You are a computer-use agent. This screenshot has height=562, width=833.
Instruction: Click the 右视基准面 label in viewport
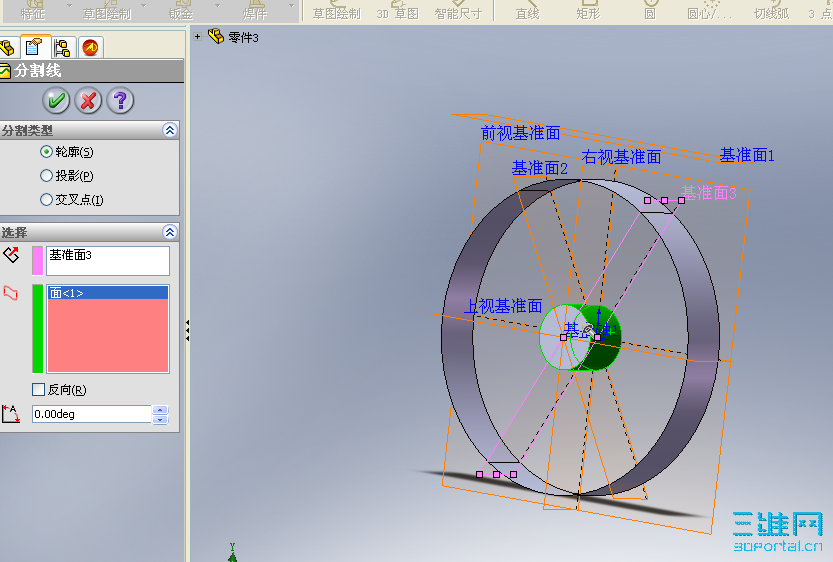[621, 157]
